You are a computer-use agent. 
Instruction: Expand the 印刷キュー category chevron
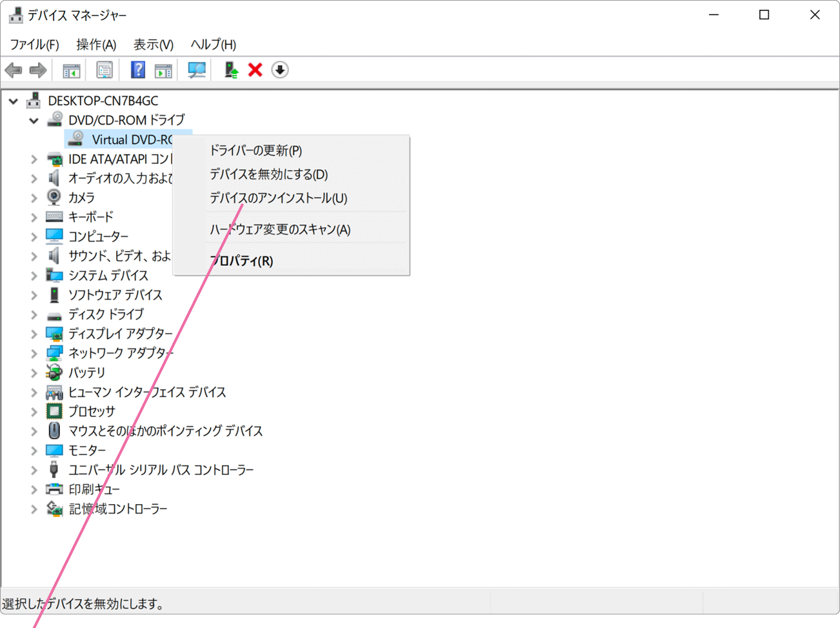(x=34, y=490)
